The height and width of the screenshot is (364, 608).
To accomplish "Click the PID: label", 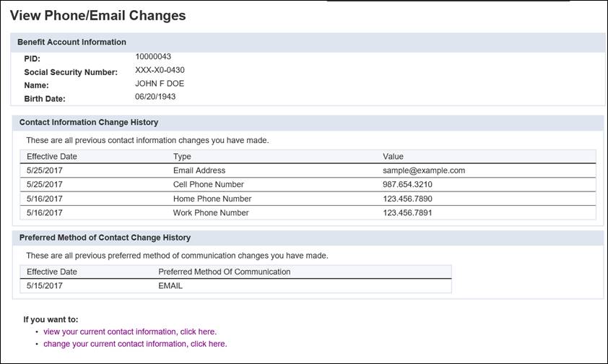I will click(x=32, y=59).
